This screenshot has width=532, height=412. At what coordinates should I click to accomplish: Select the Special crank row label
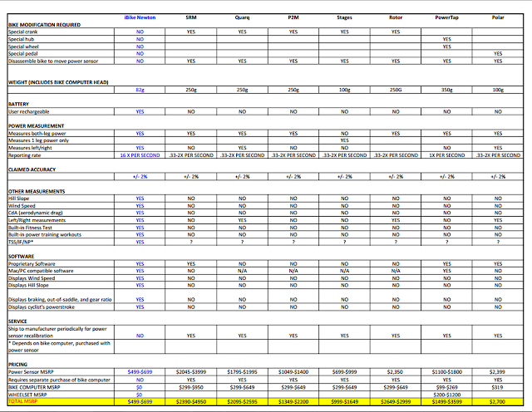[25, 32]
